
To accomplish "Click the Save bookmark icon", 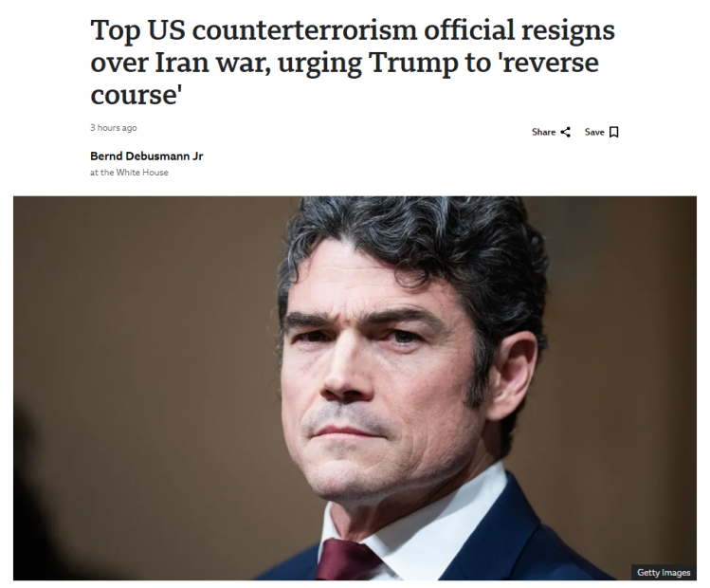I will point(614,132).
